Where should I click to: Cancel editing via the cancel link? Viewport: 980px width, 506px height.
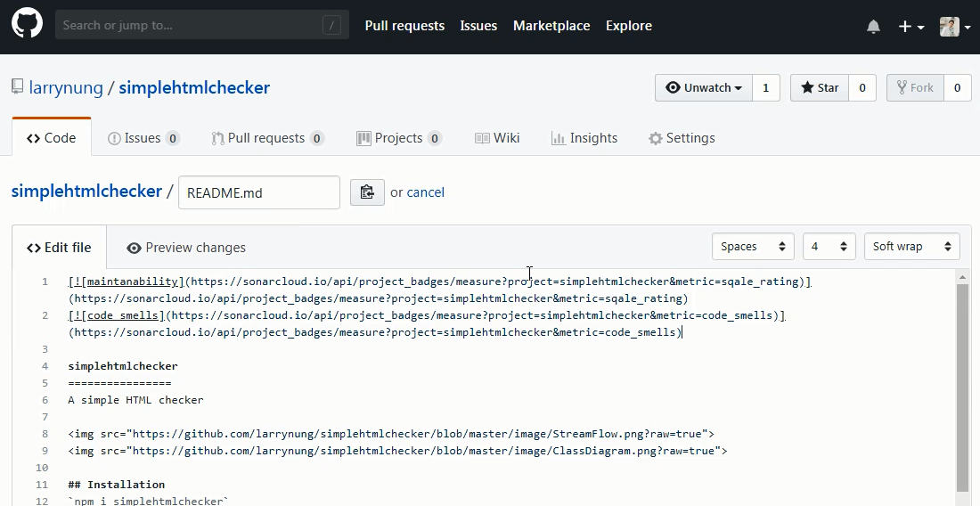[x=426, y=192]
